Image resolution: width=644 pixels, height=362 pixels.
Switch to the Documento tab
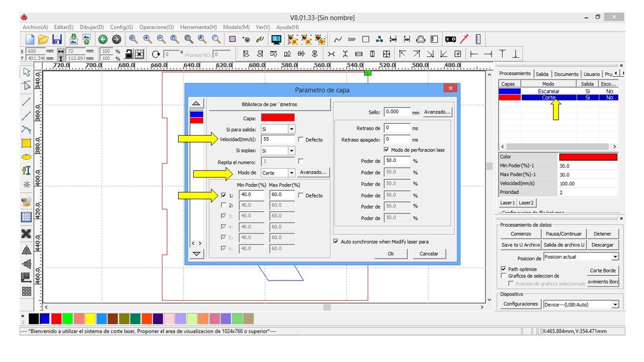point(567,74)
